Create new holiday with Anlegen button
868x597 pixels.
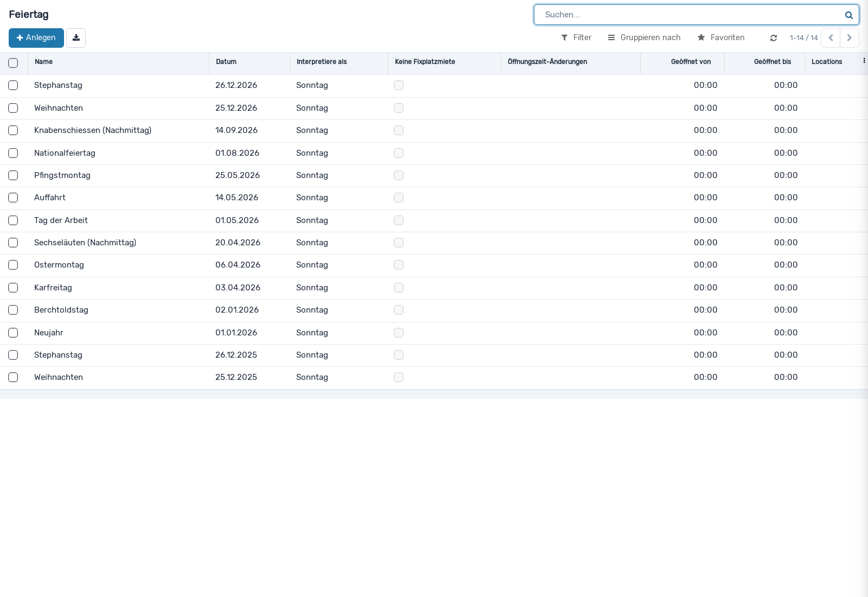[x=36, y=38]
